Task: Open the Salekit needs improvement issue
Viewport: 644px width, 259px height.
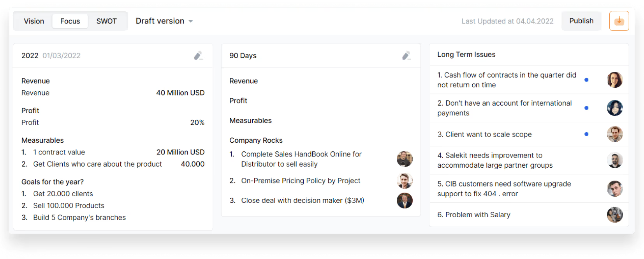Action: (x=494, y=160)
